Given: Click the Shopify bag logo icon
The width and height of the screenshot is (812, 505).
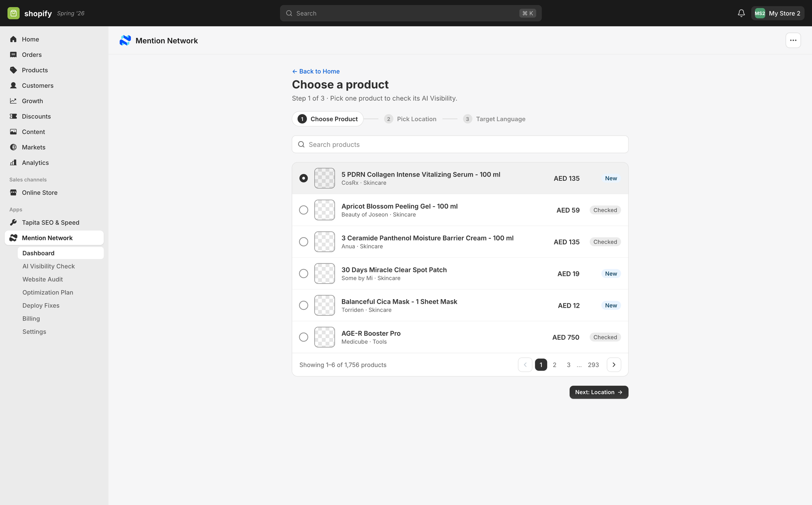Looking at the screenshot, I should point(13,13).
